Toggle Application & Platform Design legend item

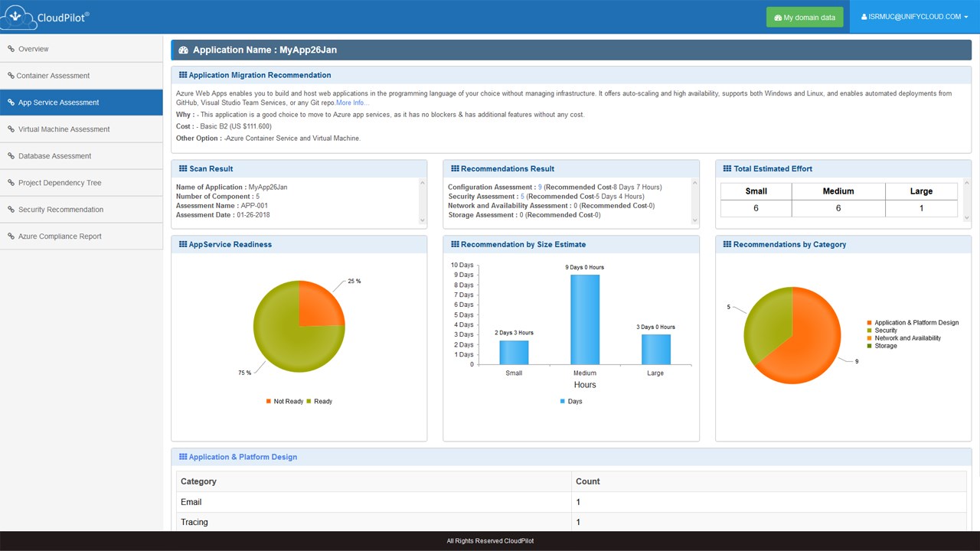click(x=913, y=323)
